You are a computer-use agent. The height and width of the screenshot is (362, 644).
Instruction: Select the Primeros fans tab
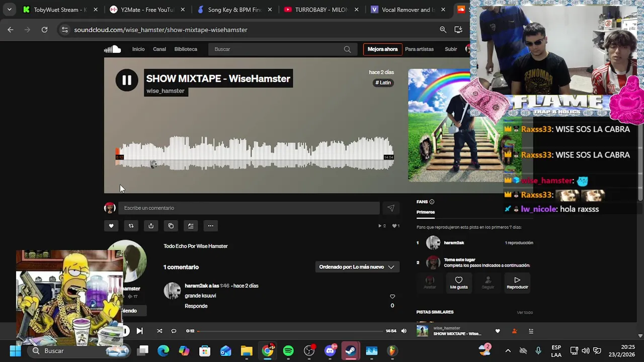pos(426,212)
